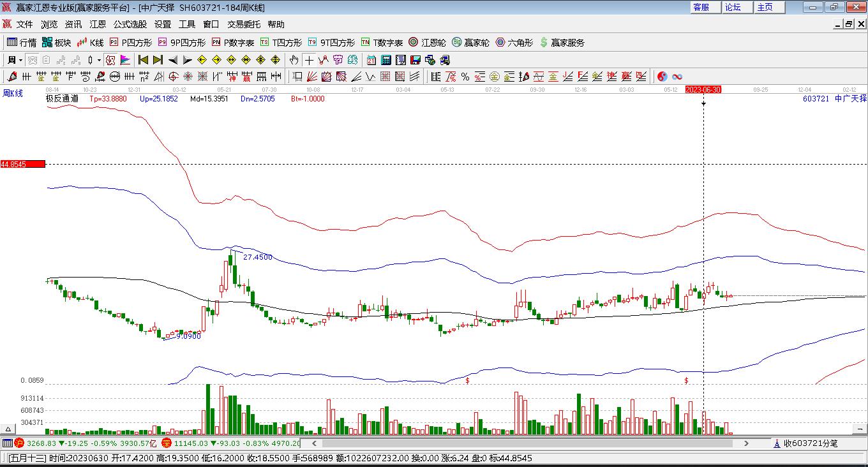Toggle the percent (%) line tool
The image size is (868, 467).
465,77
